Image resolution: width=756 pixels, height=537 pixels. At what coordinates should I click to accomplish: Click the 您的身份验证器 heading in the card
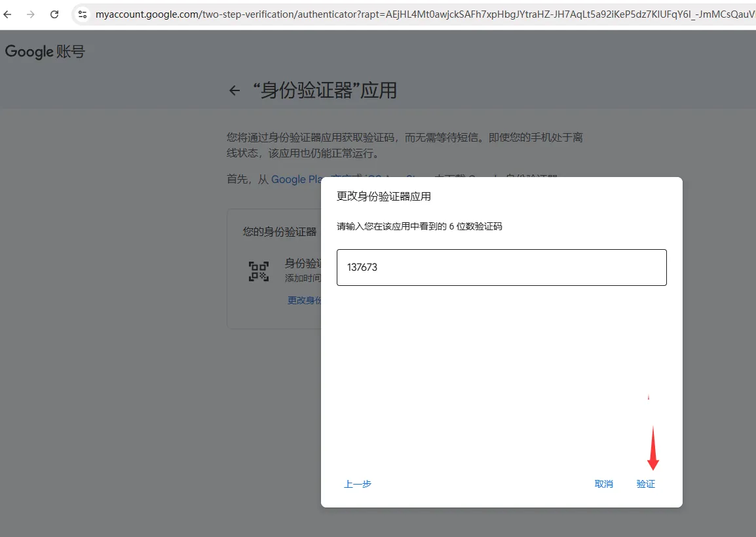click(280, 232)
